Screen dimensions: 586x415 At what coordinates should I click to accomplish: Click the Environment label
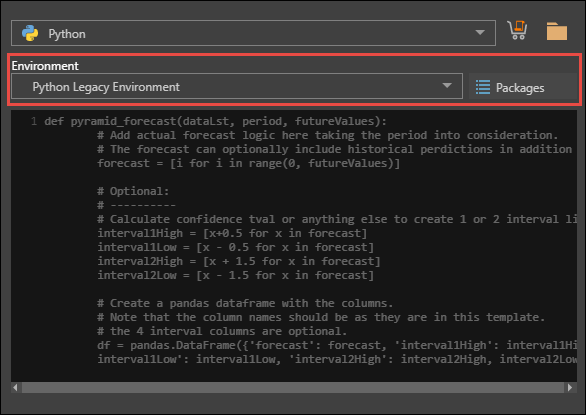(45, 66)
